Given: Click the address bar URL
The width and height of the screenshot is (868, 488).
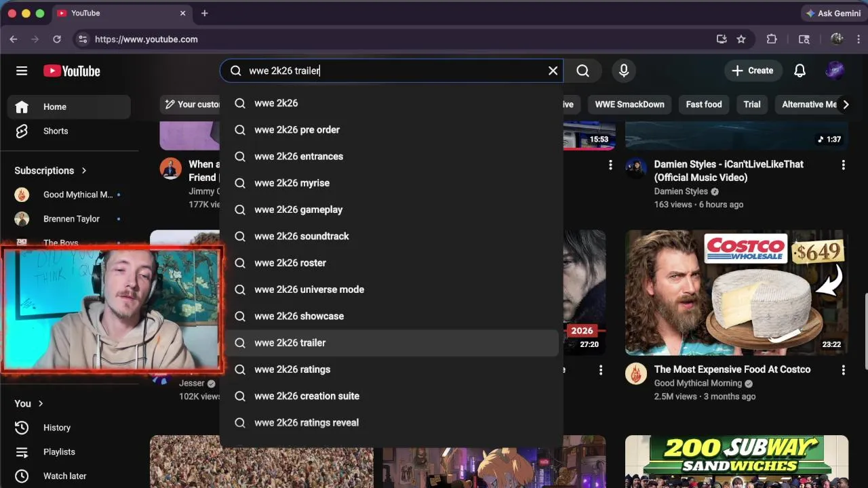Looking at the screenshot, I should click(146, 39).
